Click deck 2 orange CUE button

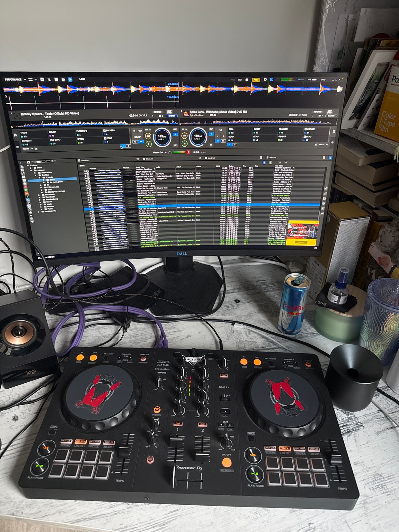tap(184, 136)
